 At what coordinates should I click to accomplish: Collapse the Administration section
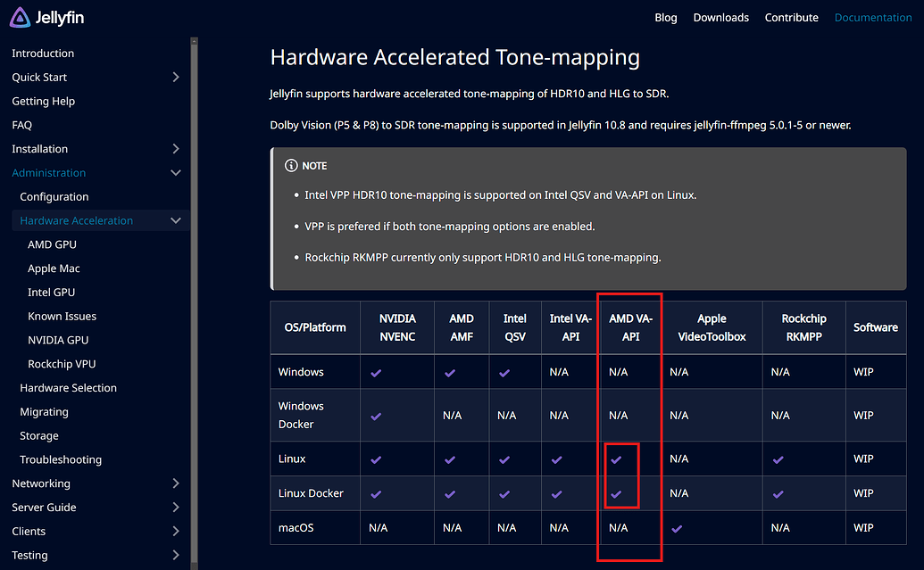176,173
